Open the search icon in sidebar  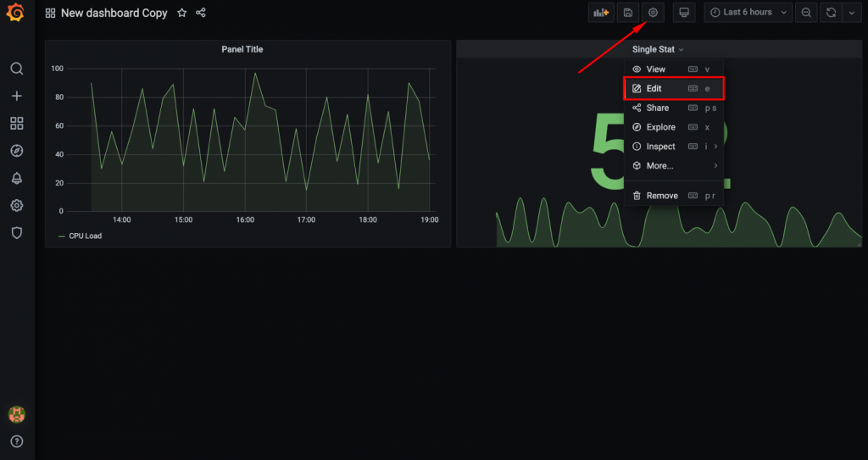click(x=16, y=69)
